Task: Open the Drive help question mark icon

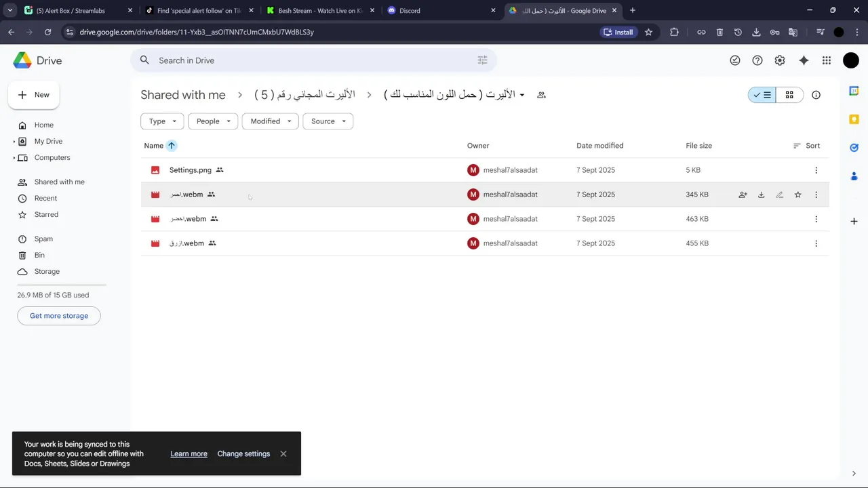Action: [x=757, y=60]
